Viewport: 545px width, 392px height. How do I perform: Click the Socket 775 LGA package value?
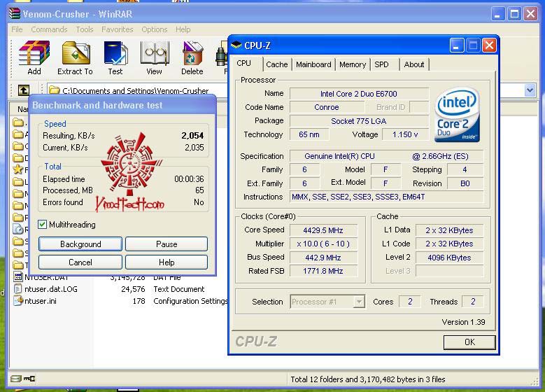pyautogui.click(x=359, y=121)
